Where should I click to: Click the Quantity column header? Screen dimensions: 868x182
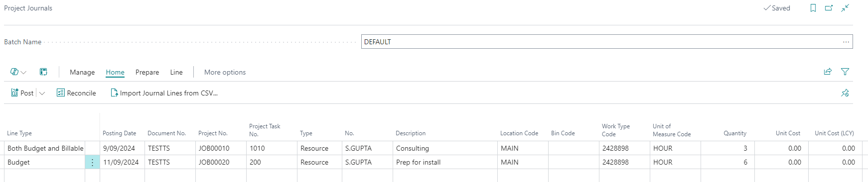coord(735,133)
